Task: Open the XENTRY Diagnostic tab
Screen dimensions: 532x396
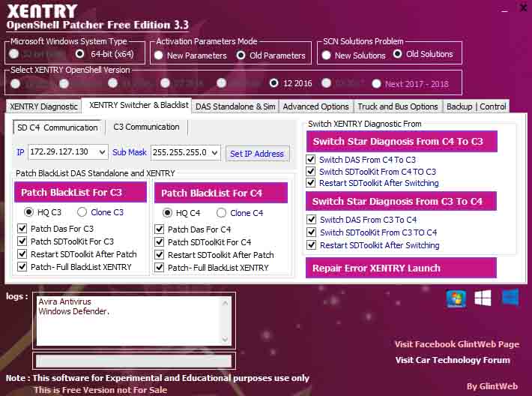Action: point(43,106)
